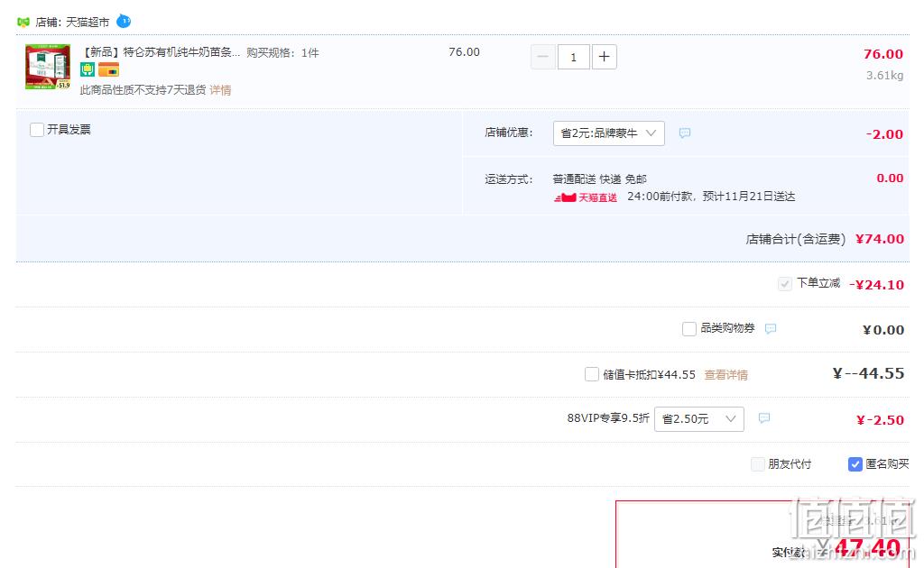Expand the 省2元:品牌蒙牛 store discount dropdown
Image resolution: width=924 pixels, height=568 pixels.
(x=609, y=133)
